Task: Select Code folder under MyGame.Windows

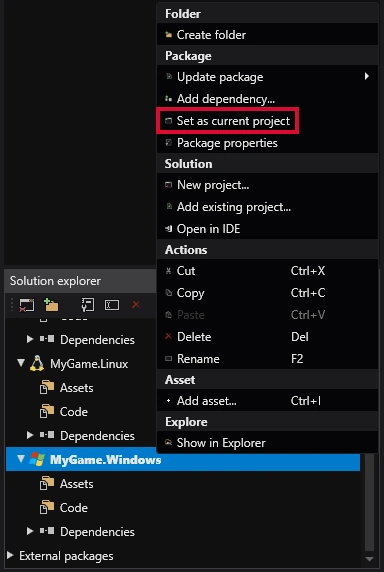Action: (73, 508)
